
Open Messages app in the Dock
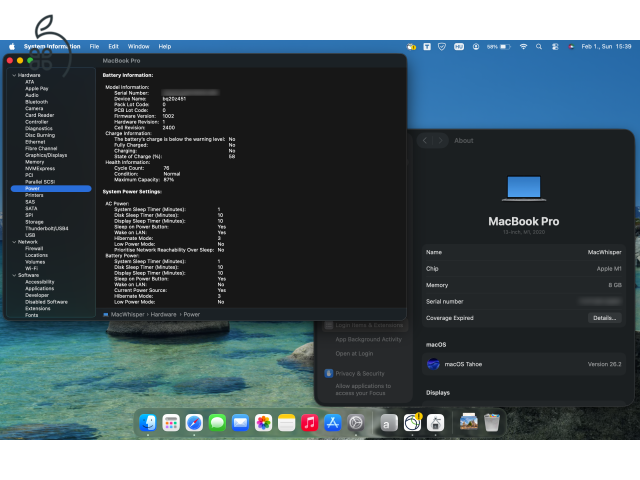tap(217, 422)
